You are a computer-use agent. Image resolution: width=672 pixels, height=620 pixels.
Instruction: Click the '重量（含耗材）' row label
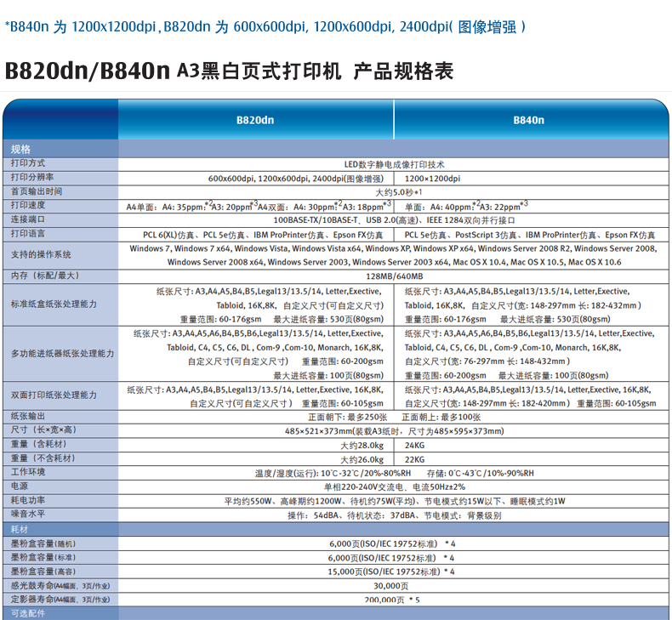coord(38,444)
